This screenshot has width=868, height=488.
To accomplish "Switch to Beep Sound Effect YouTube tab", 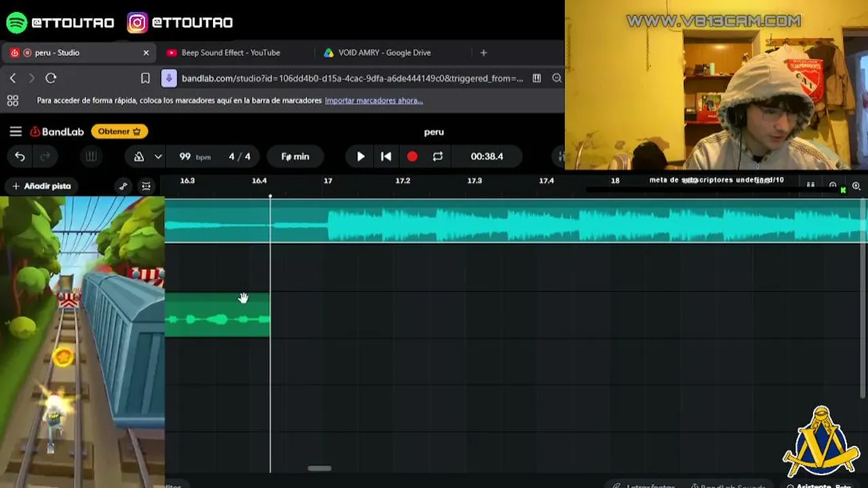I will (x=231, y=53).
